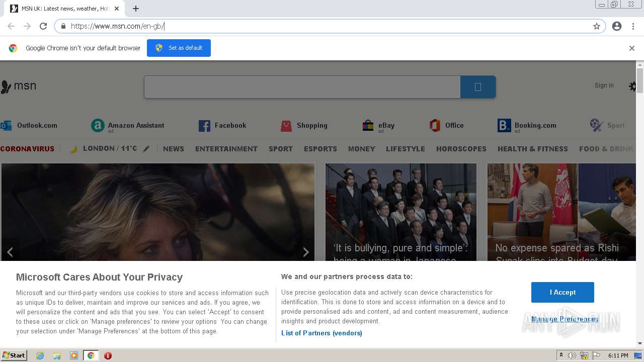The width and height of the screenshot is (644, 362).
Task: Open Manage Preferences link
Action: click(x=565, y=319)
